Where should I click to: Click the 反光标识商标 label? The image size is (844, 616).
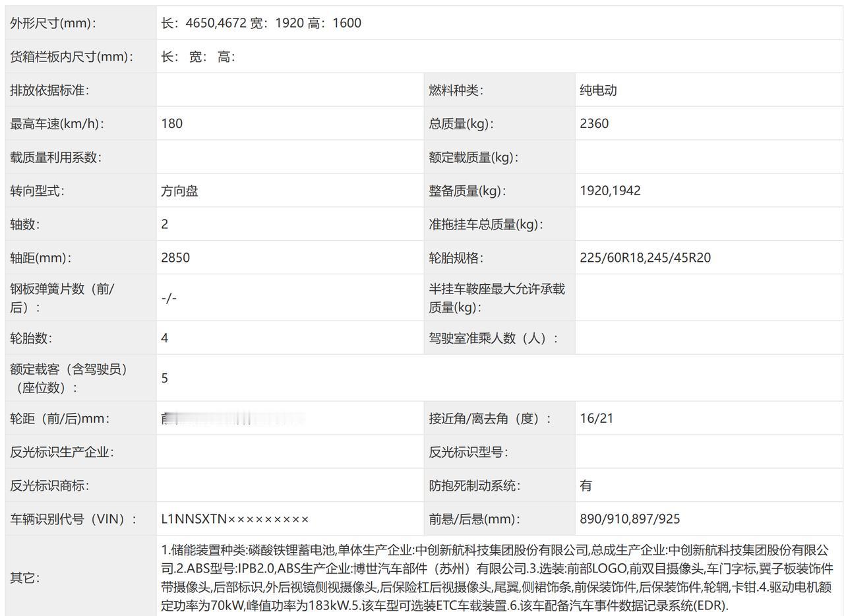click(49, 485)
